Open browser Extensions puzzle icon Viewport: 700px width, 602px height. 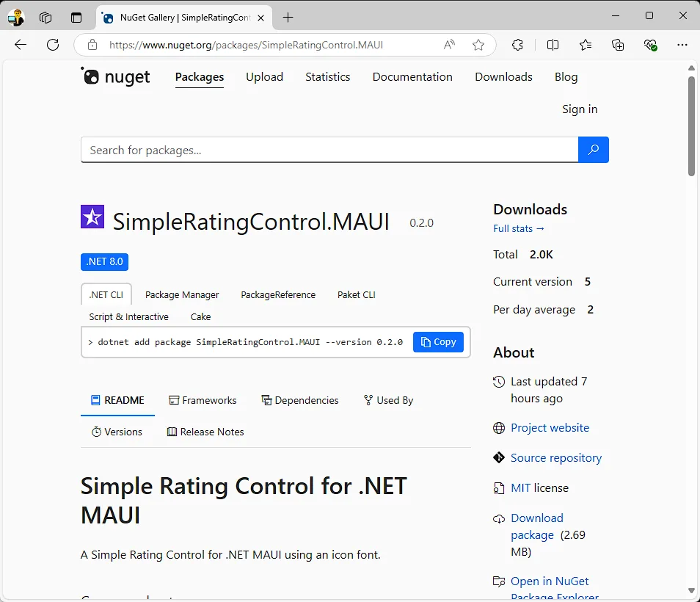517,45
